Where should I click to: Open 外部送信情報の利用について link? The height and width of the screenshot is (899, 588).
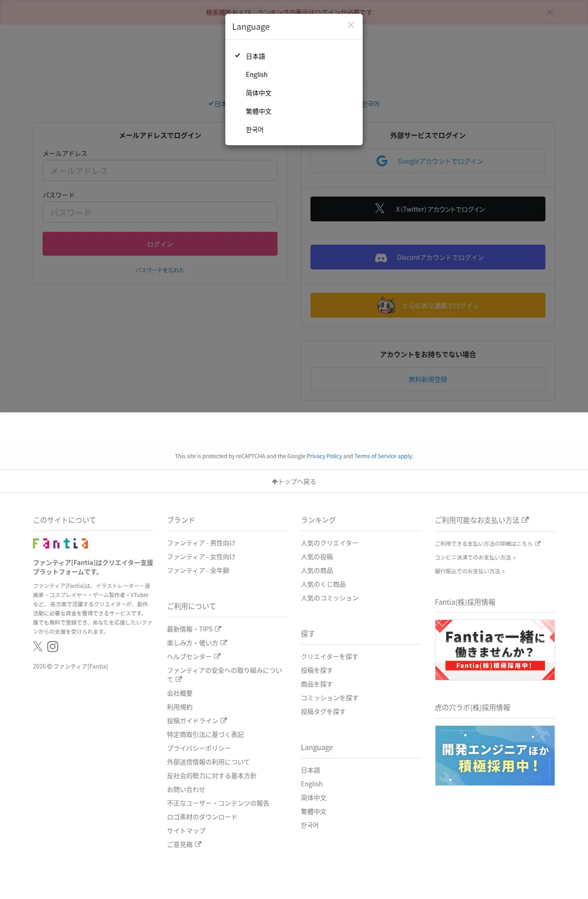(x=208, y=762)
